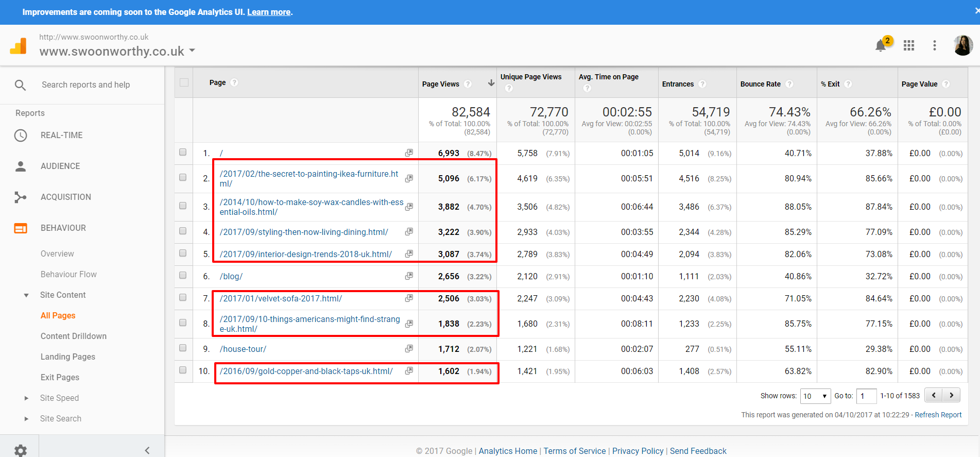The image size is (980, 457).
Task: Select Behaviour Flow in the sidebar
Action: click(x=68, y=274)
